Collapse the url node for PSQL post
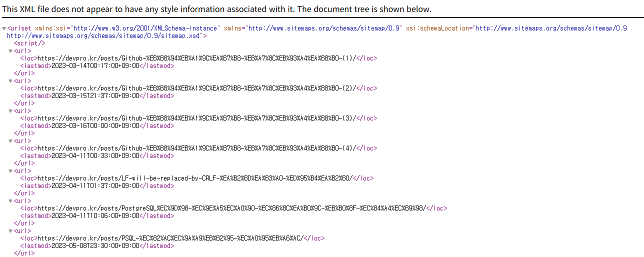This screenshot has height=257, width=644. coord(10,231)
